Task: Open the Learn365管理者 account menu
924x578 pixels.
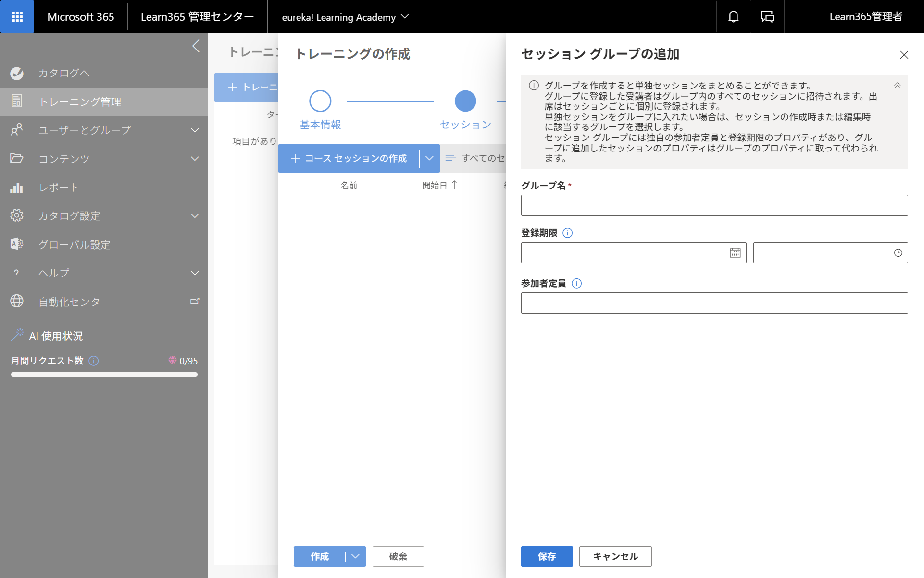Action: pyautogui.click(x=865, y=17)
